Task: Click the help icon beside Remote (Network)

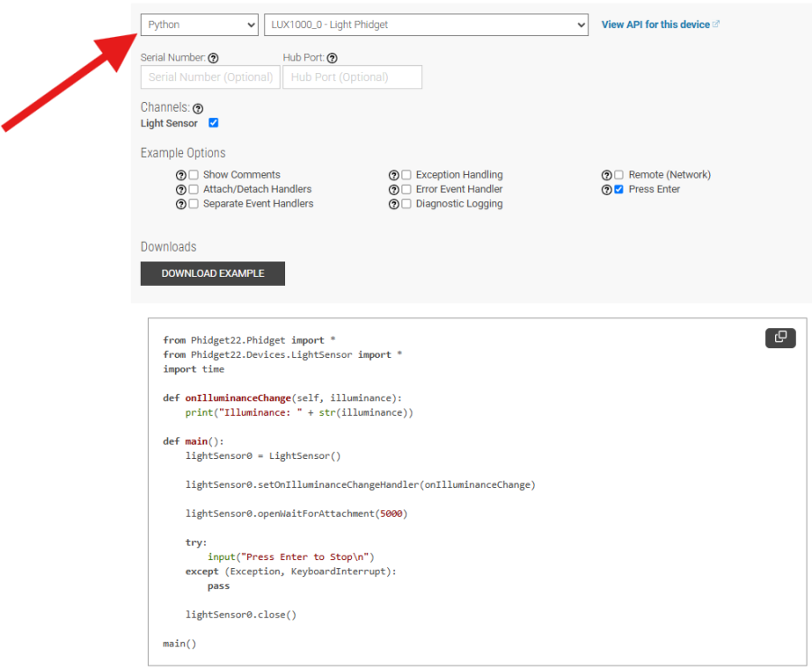Action: tap(608, 174)
